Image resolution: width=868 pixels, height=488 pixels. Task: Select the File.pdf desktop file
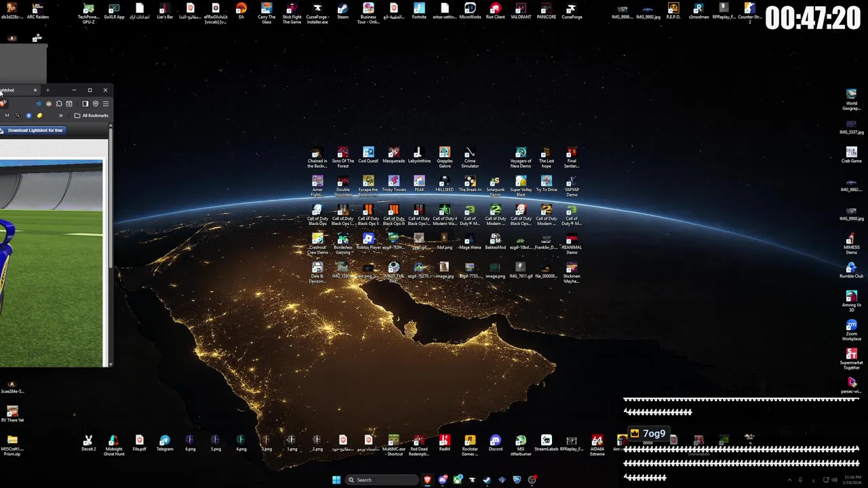pyautogui.click(x=139, y=443)
